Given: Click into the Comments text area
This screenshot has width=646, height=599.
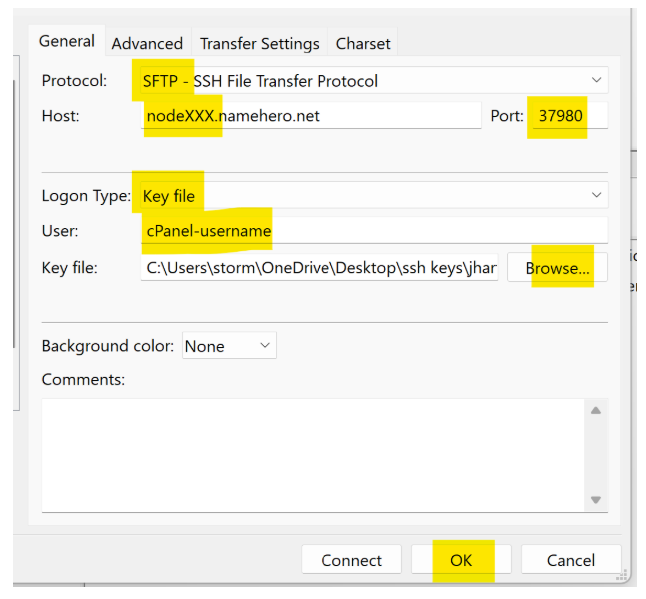Looking at the screenshot, I should (x=310, y=454).
